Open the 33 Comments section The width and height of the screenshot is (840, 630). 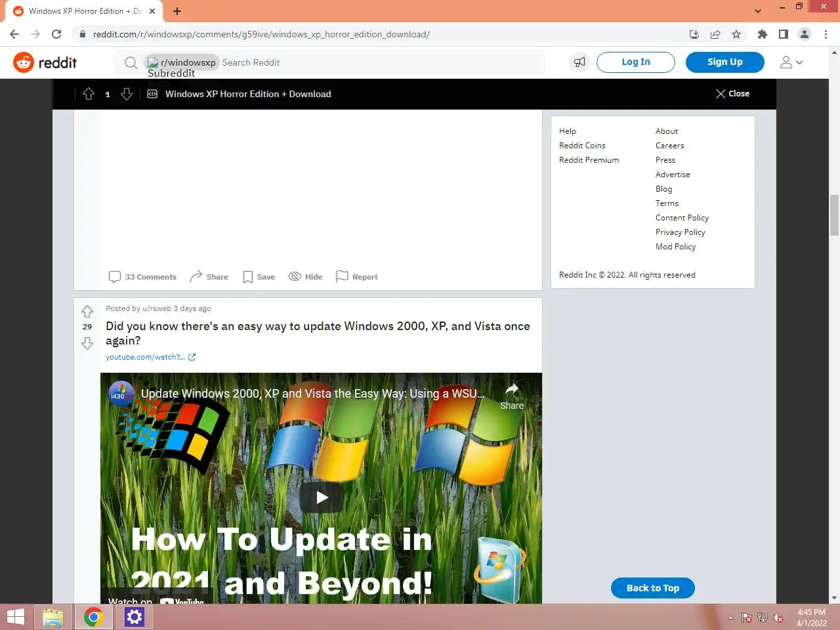pyautogui.click(x=142, y=277)
